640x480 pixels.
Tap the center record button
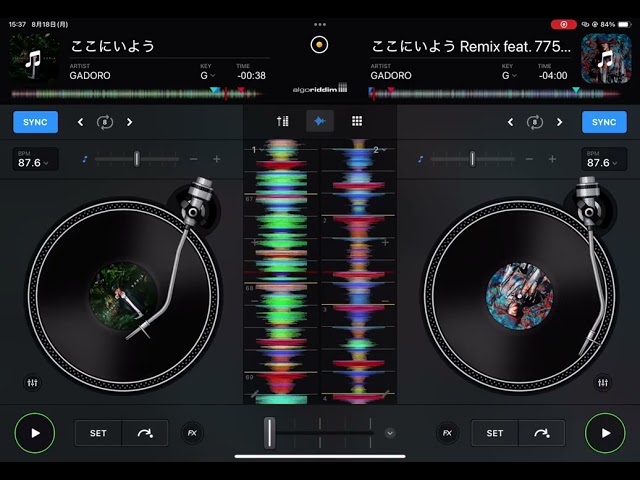(x=319, y=44)
